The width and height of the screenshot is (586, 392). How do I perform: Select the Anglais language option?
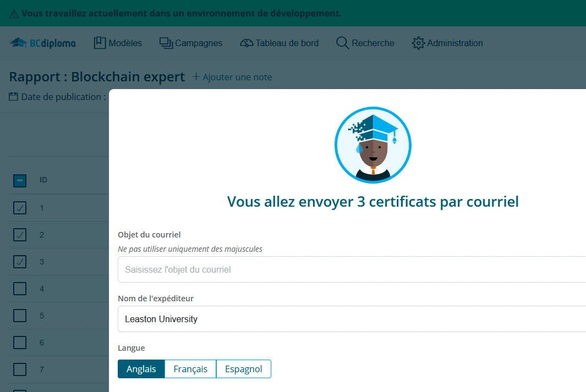(x=141, y=369)
